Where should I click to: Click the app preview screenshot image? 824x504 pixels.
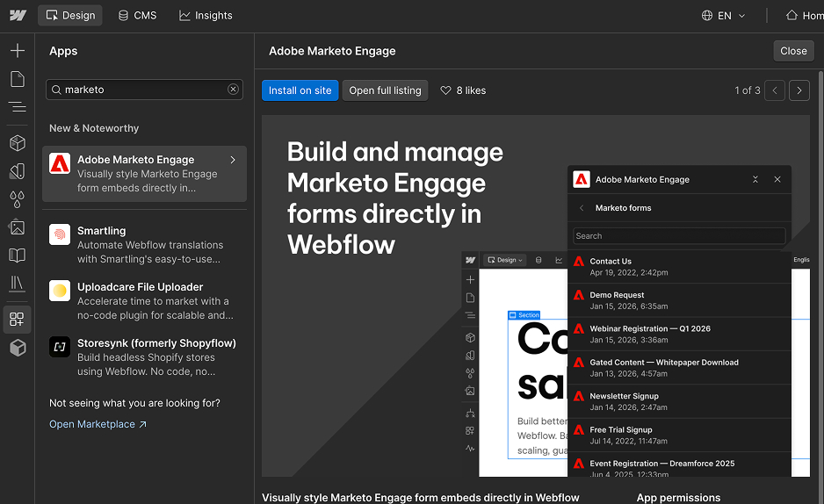point(536,296)
